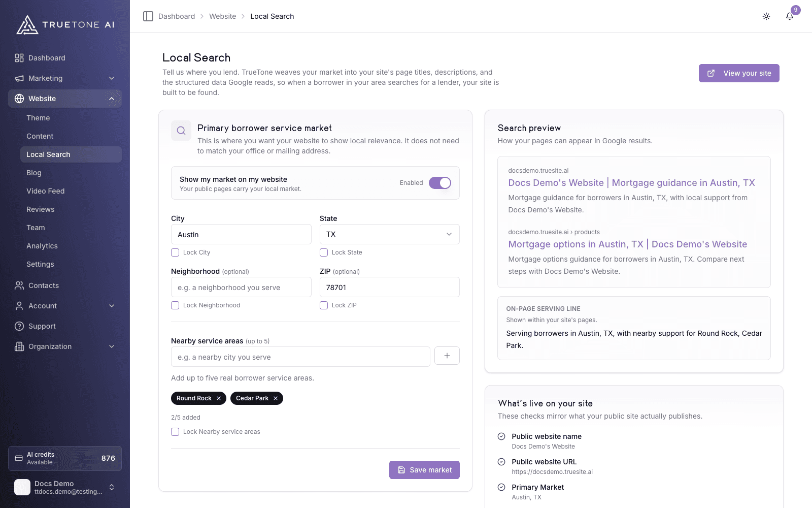Open notifications bell icon

[790, 16]
